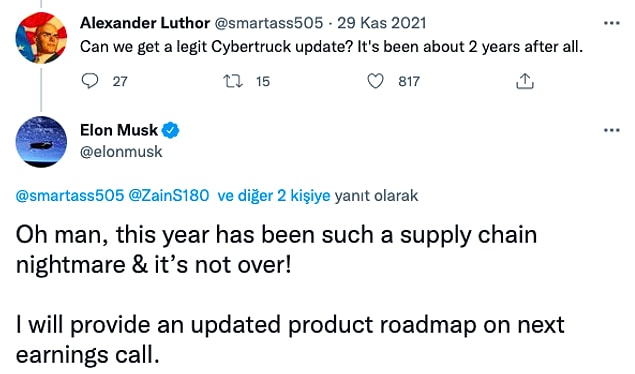Open the Alexander Luthor display name

(x=145, y=23)
